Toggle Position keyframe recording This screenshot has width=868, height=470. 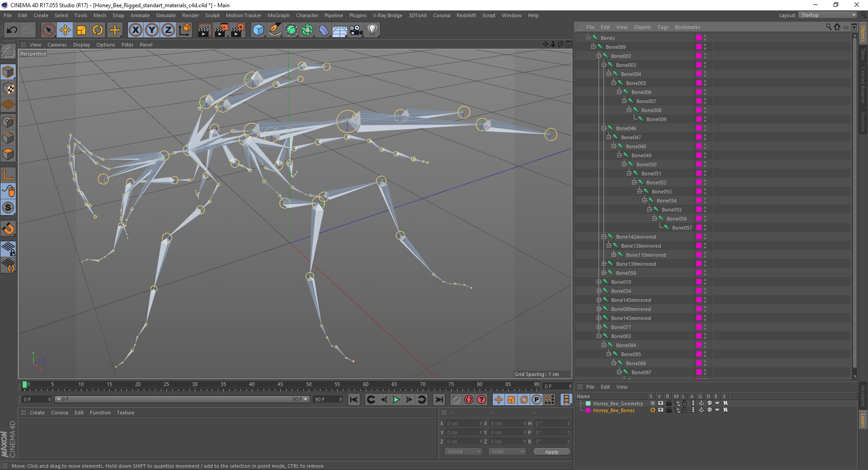(498, 399)
